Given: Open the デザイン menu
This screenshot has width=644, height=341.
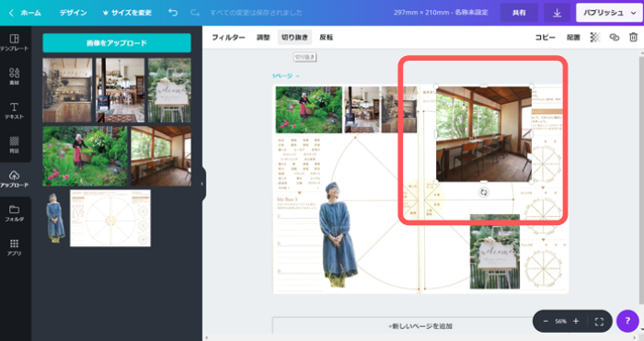Looking at the screenshot, I should coord(73,13).
